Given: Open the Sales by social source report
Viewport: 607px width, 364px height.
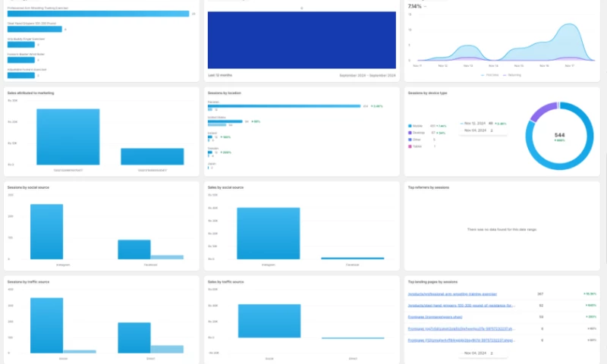Looking at the screenshot, I should pyautogui.click(x=225, y=187).
